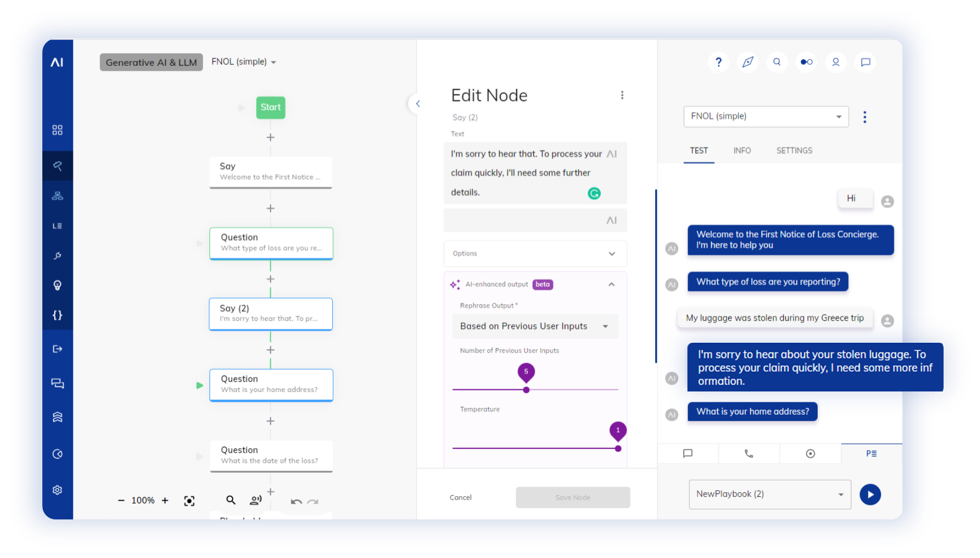Click the Generative AI & LLM button
The height and width of the screenshot is (558, 980).
151,62
